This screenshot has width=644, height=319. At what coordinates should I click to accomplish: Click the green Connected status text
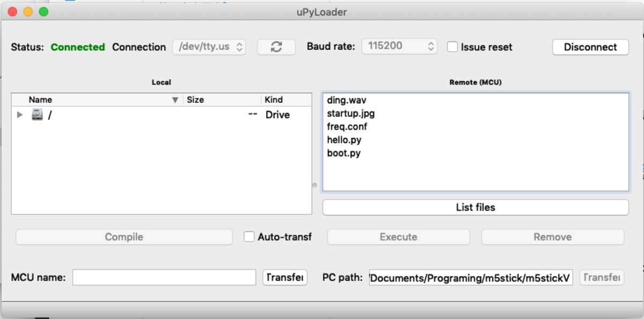(x=78, y=47)
